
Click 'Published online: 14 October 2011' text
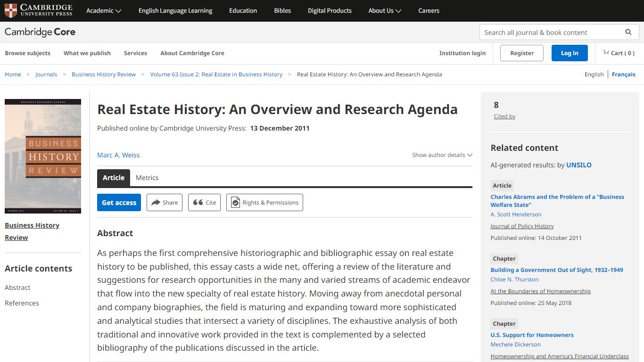point(536,238)
